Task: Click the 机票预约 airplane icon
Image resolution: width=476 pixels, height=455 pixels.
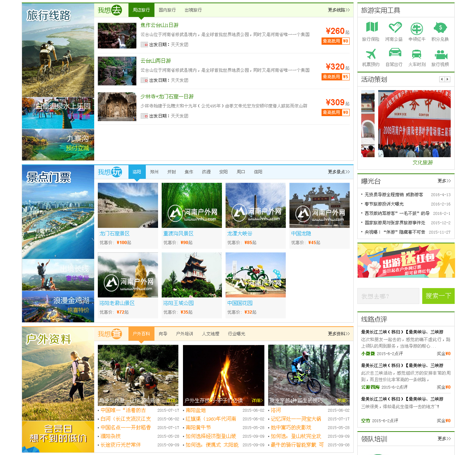Action: 372,54
